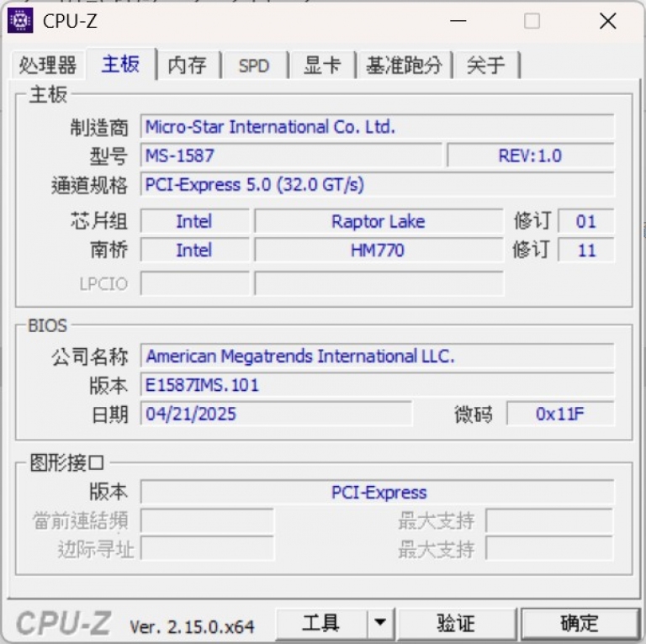Click the Ver. 2.15.0.x64 version text
This screenshot has width=646, height=644.
[x=192, y=626]
